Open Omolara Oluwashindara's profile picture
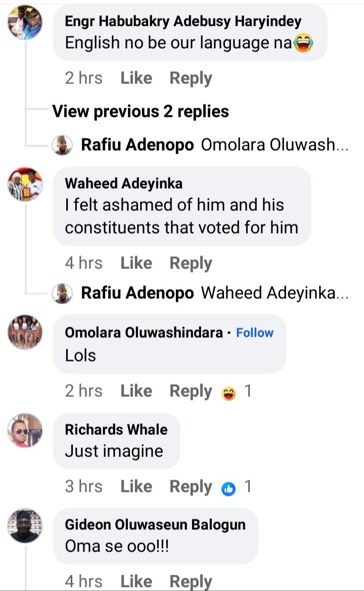This screenshot has width=364, height=591. (x=25, y=333)
